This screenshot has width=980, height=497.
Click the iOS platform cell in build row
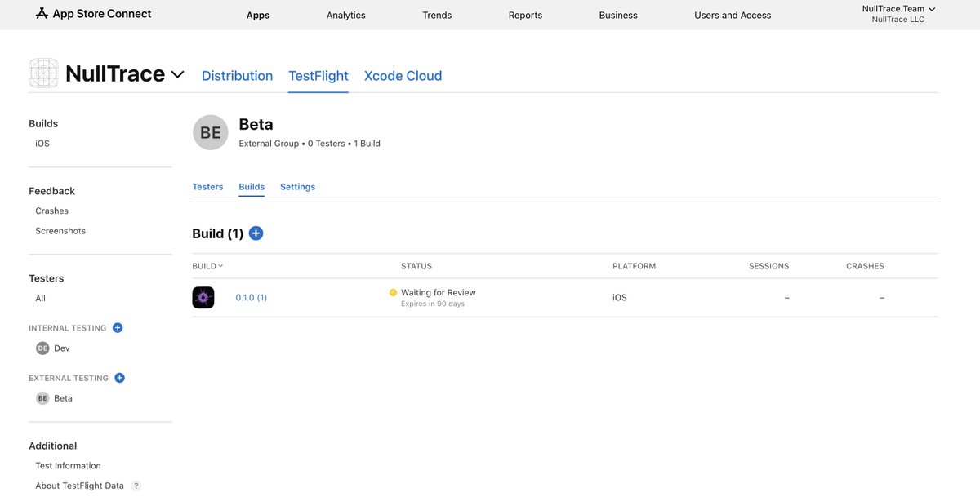pyautogui.click(x=620, y=298)
